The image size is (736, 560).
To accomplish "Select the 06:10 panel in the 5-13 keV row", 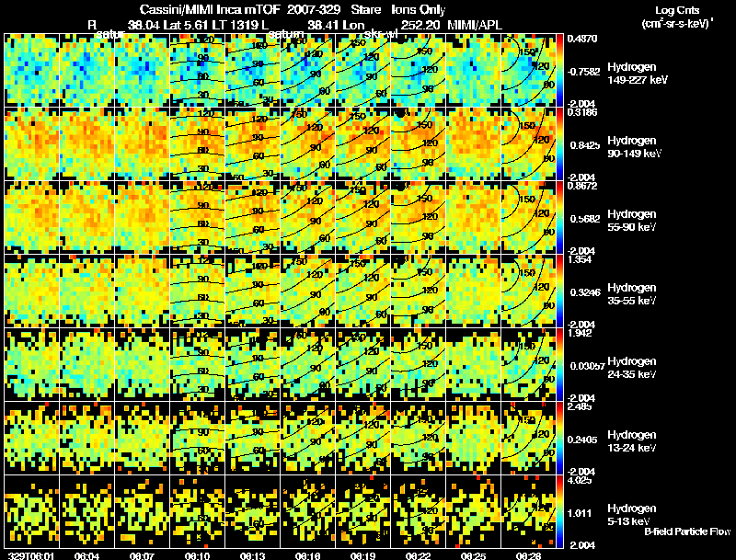I will (x=197, y=511).
